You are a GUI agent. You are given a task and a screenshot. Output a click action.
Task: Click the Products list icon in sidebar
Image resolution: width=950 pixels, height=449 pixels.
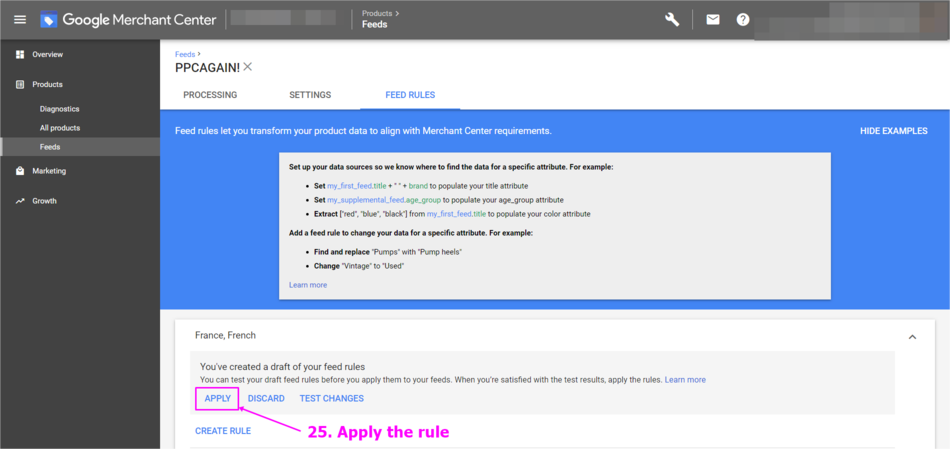[x=19, y=84]
